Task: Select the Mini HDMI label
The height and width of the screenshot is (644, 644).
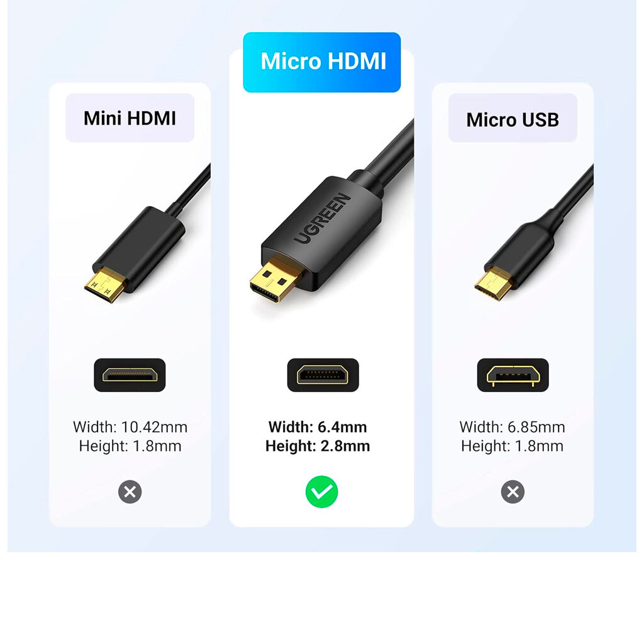Action: point(130,118)
